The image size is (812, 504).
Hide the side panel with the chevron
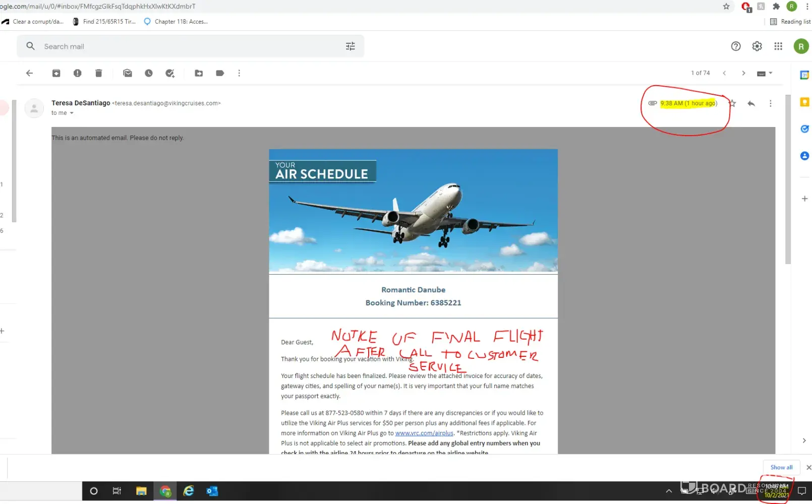point(804,440)
